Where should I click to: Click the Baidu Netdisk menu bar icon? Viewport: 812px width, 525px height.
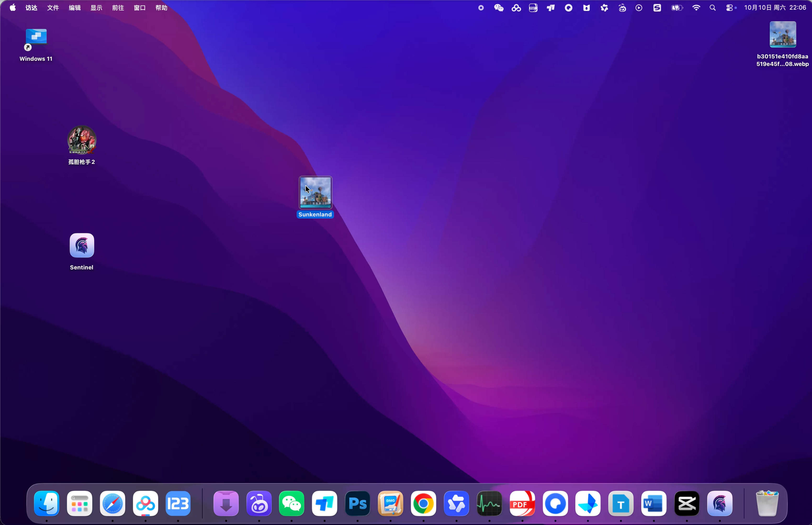tap(516, 8)
